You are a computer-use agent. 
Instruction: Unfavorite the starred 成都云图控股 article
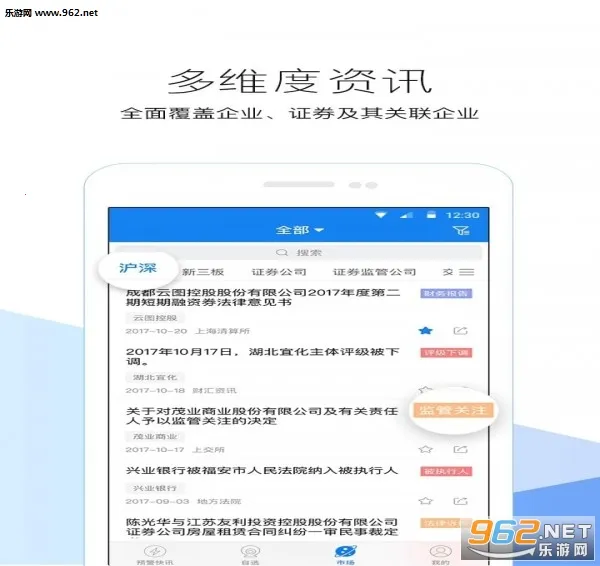click(425, 330)
